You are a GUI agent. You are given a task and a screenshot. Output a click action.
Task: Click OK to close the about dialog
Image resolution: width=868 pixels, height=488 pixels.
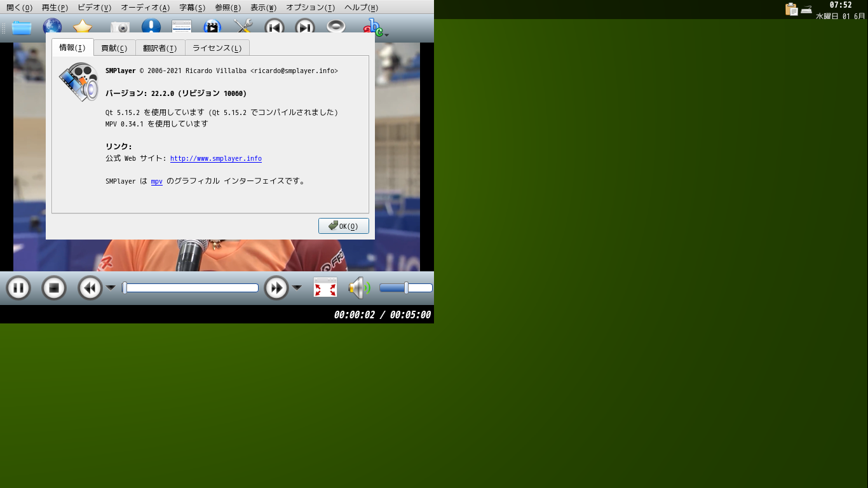coord(344,226)
